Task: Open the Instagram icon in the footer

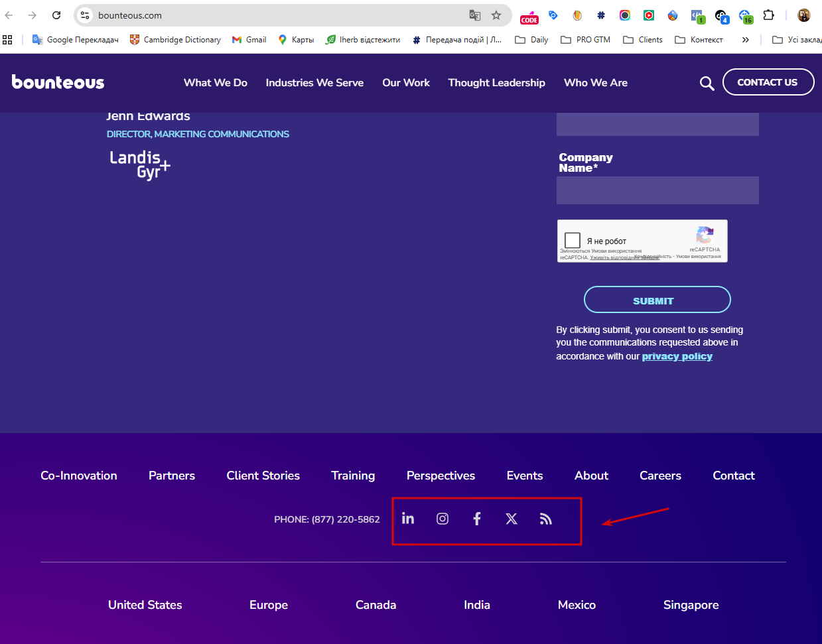Action: click(x=443, y=519)
